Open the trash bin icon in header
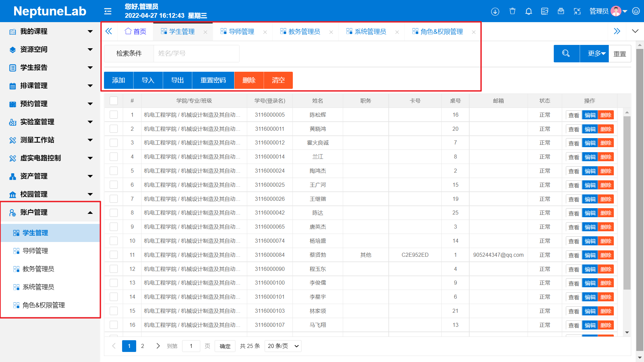The height and width of the screenshot is (362, 644). 512,11
